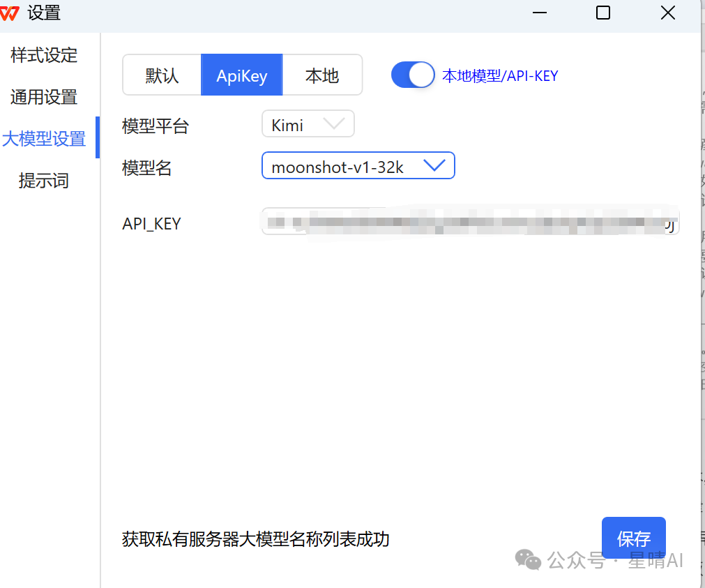This screenshot has height=588, width=705.
Task: Minimize the 设置 window
Action: (x=540, y=13)
